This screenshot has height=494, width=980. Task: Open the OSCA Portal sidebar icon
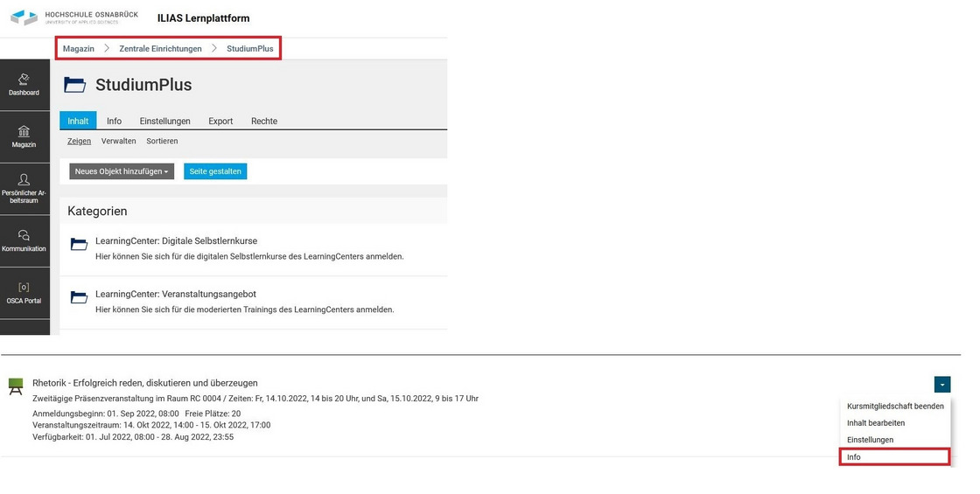24,292
